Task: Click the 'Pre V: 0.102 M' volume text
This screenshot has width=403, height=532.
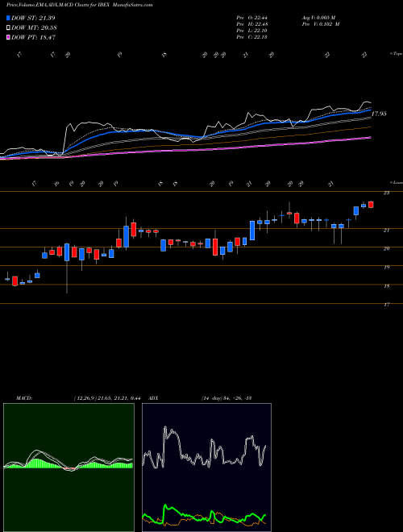Action: click(x=321, y=24)
